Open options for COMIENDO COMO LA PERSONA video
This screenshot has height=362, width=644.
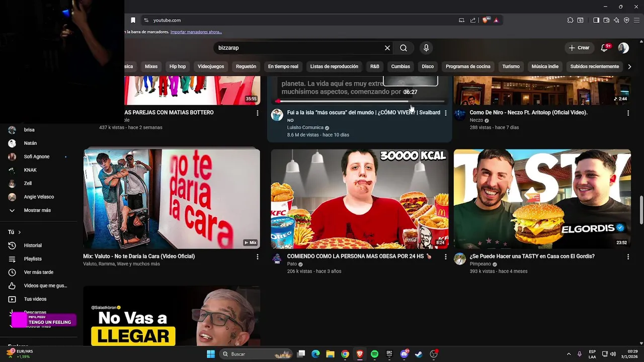445,257
